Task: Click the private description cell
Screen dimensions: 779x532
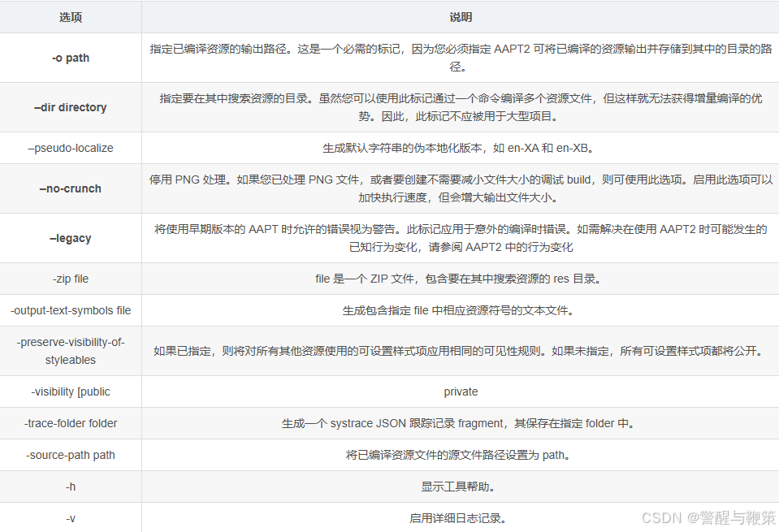Action: 461,392
